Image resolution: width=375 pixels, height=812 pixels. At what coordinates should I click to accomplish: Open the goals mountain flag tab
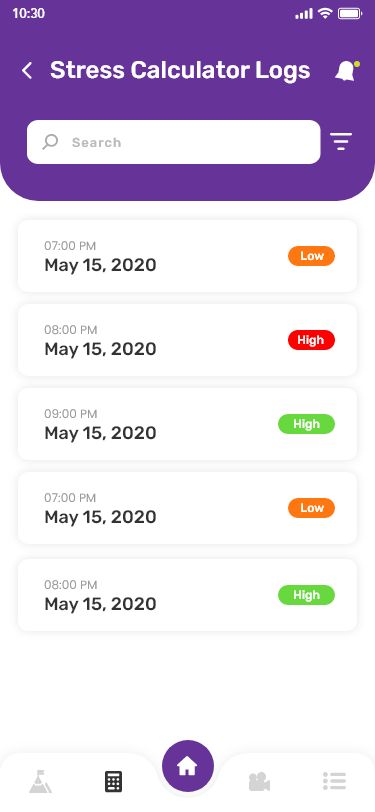click(x=40, y=781)
